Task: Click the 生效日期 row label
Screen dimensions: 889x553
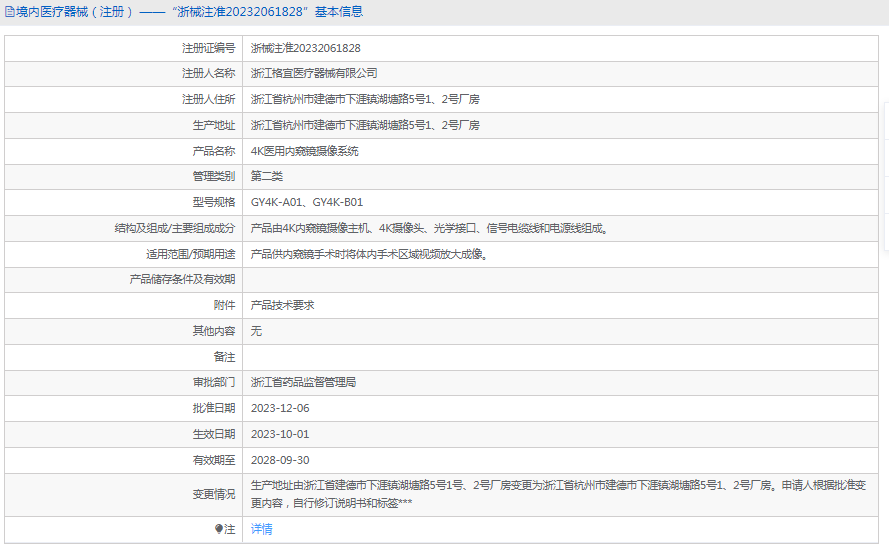Action: [214, 434]
